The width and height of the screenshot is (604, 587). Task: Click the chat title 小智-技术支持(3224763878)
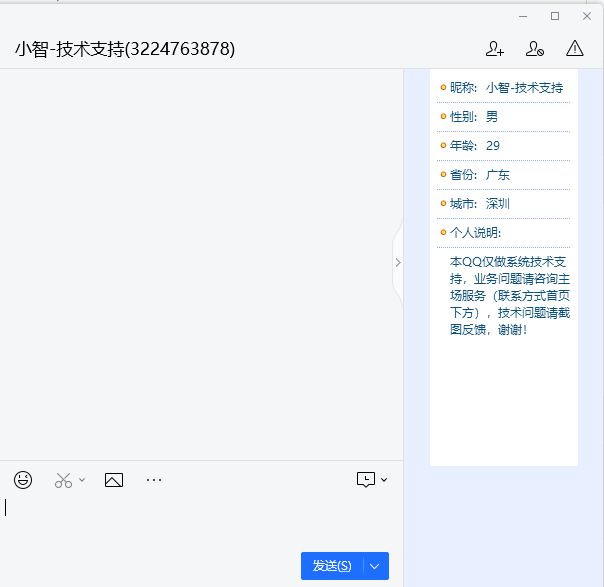(x=125, y=49)
